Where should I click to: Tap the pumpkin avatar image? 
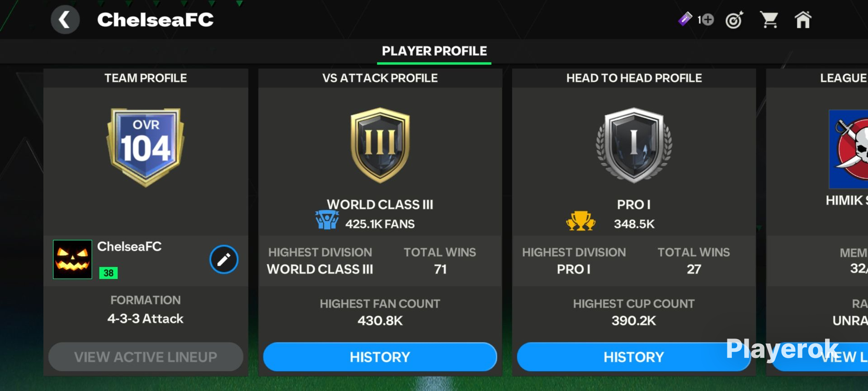click(72, 259)
